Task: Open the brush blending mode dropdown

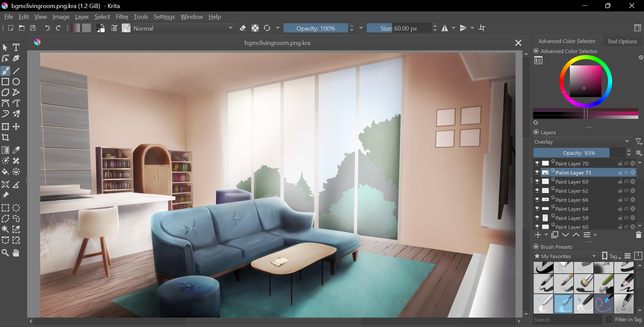Action: click(184, 28)
